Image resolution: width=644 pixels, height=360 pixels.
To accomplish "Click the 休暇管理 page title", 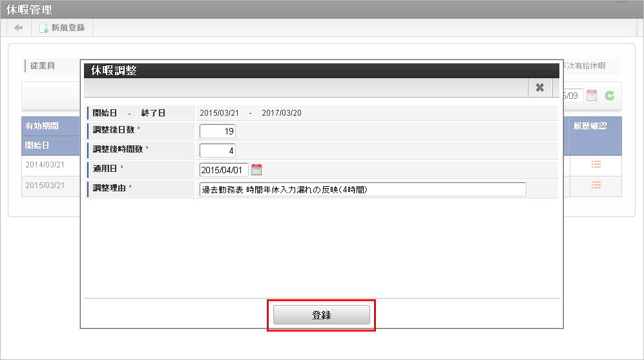I will [29, 9].
